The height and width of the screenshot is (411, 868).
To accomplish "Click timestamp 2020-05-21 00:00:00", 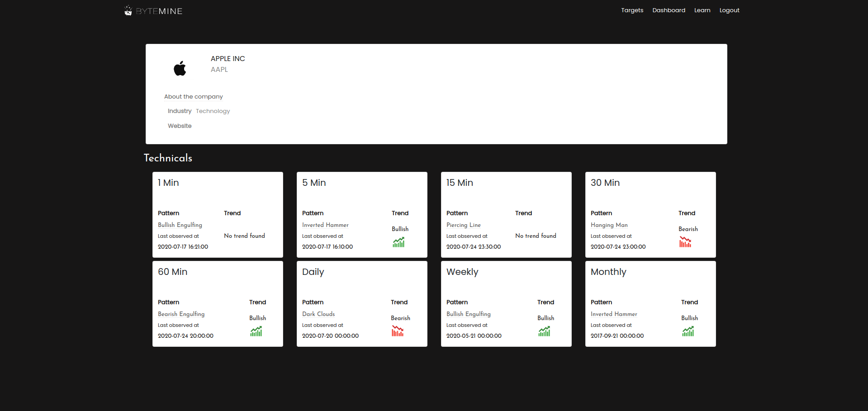I will (474, 336).
